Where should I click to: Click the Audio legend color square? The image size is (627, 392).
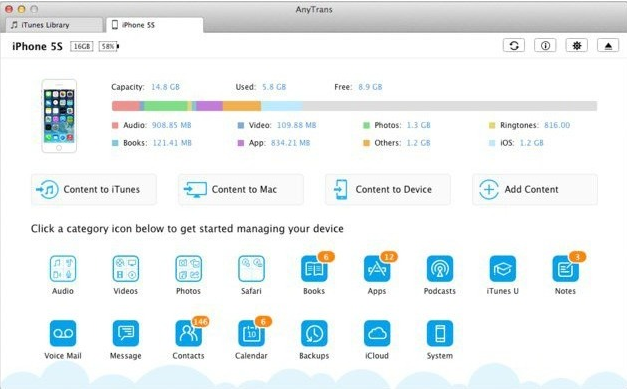point(115,126)
